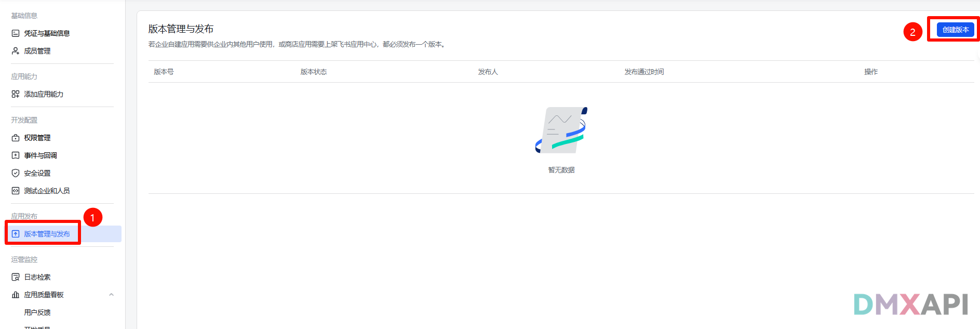The height and width of the screenshot is (329, 980).
Task: Click the 添加应用能力 grid icon
Action: point(16,94)
